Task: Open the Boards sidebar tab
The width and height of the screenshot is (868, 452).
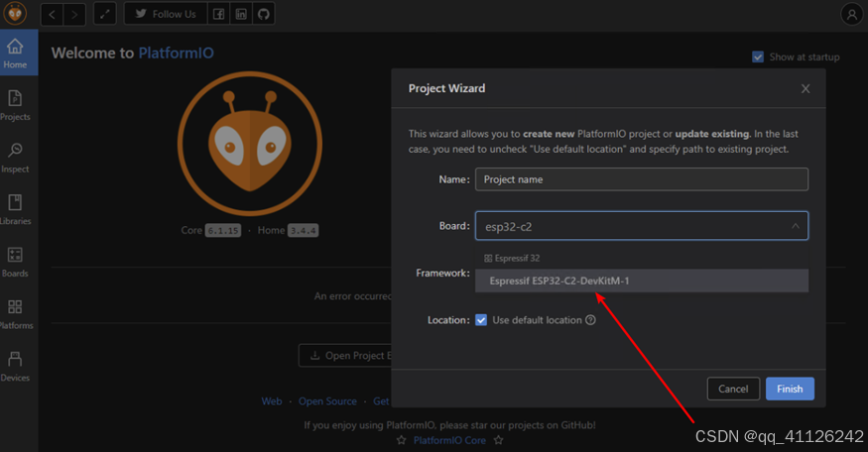Action: [18, 262]
